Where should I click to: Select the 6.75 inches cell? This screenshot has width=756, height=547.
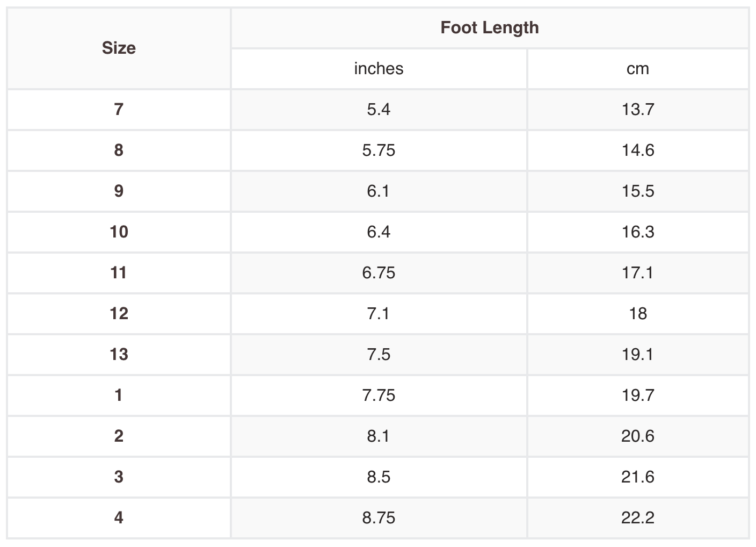(379, 273)
